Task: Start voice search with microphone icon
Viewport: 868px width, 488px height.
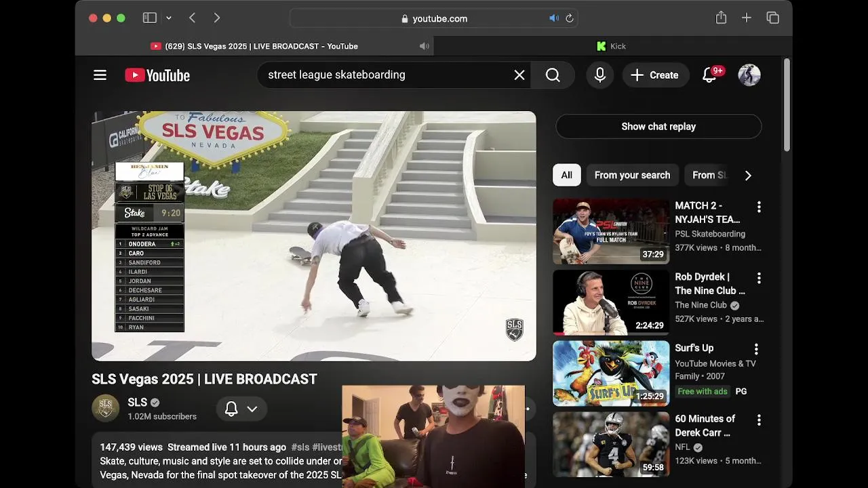Action: tap(600, 75)
